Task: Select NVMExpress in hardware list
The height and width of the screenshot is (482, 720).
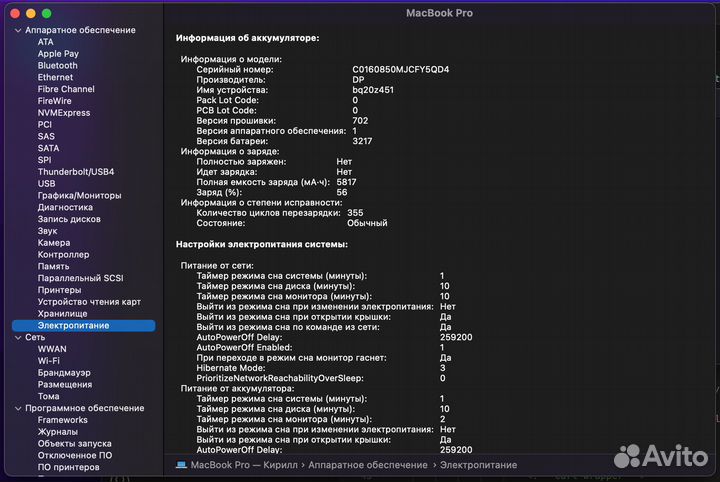Action: coord(64,113)
